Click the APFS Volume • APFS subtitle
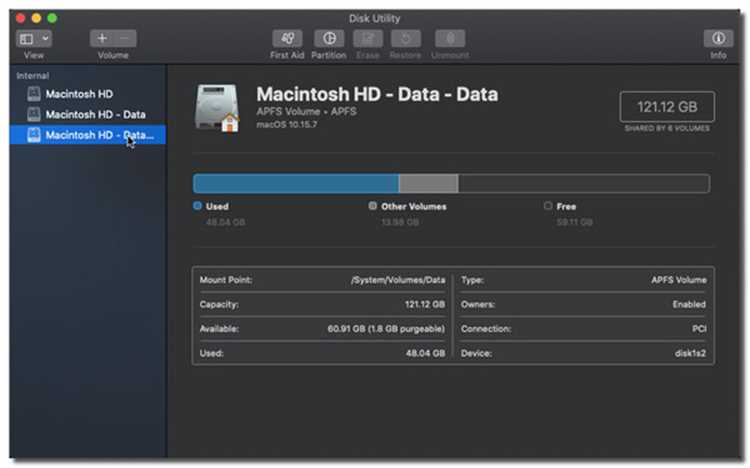Viewport: 750px width, 468px height. pyautogui.click(x=306, y=111)
